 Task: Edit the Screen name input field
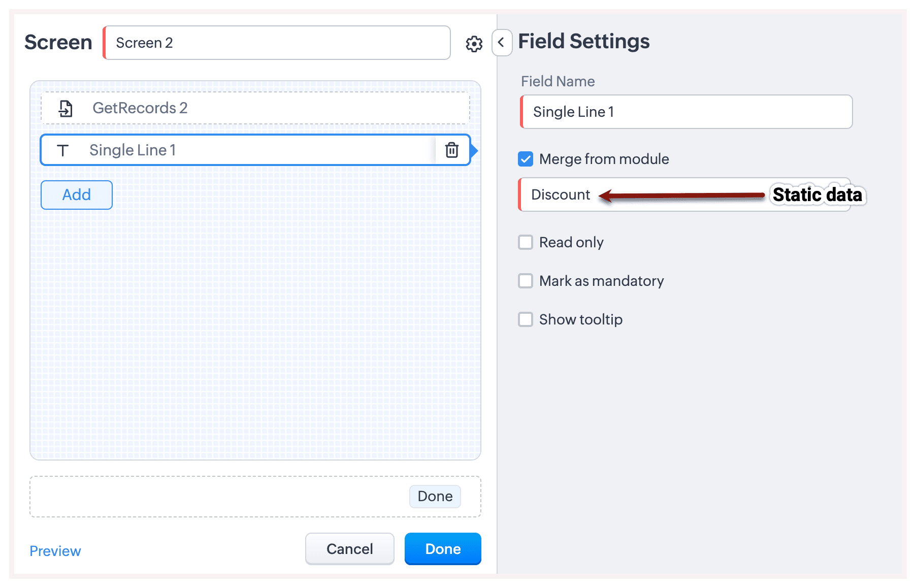pos(277,43)
